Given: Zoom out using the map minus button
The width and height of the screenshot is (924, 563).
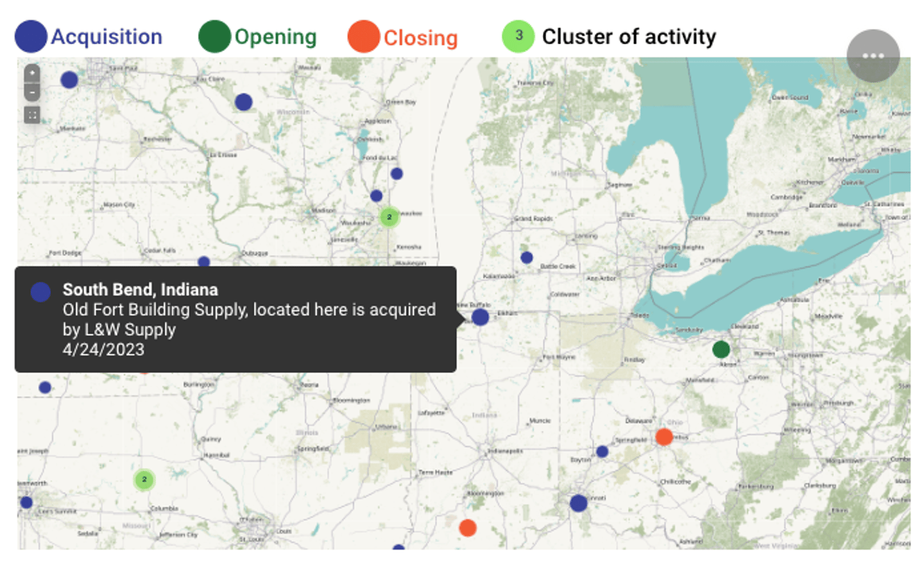Looking at the screenshot, I should [x=32, y=92].
